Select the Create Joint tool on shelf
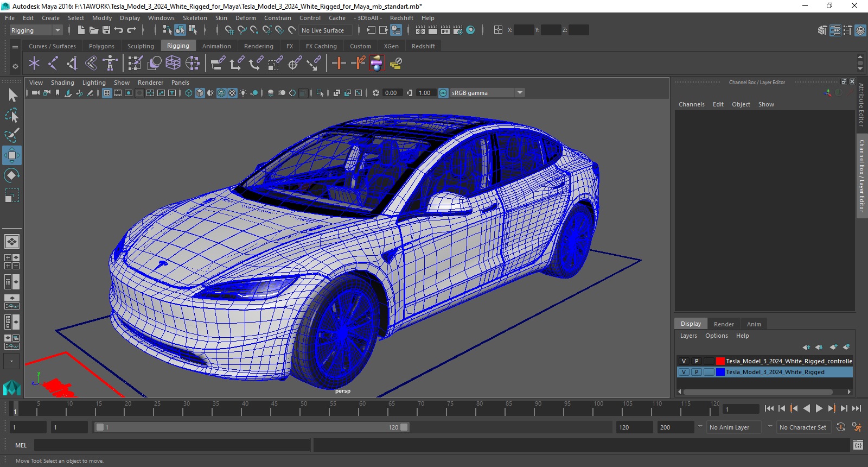This screenshot has height=467, width=868. [x=53, y=64]
